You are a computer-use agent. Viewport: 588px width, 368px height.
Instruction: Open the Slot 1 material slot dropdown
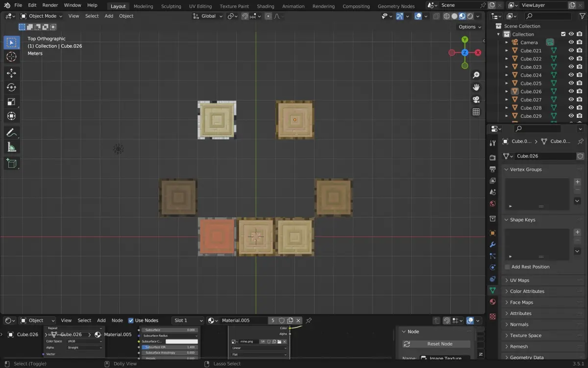click(x=188, y=320)
